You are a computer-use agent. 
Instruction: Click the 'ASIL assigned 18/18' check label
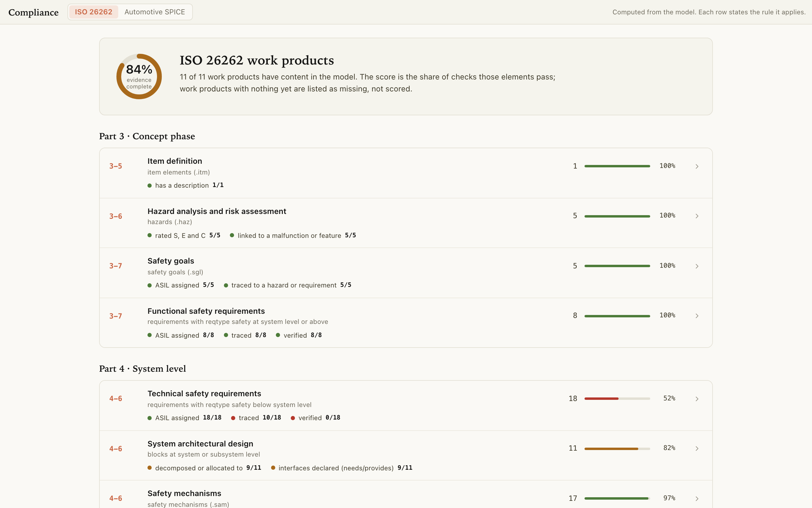click(184, 418)
